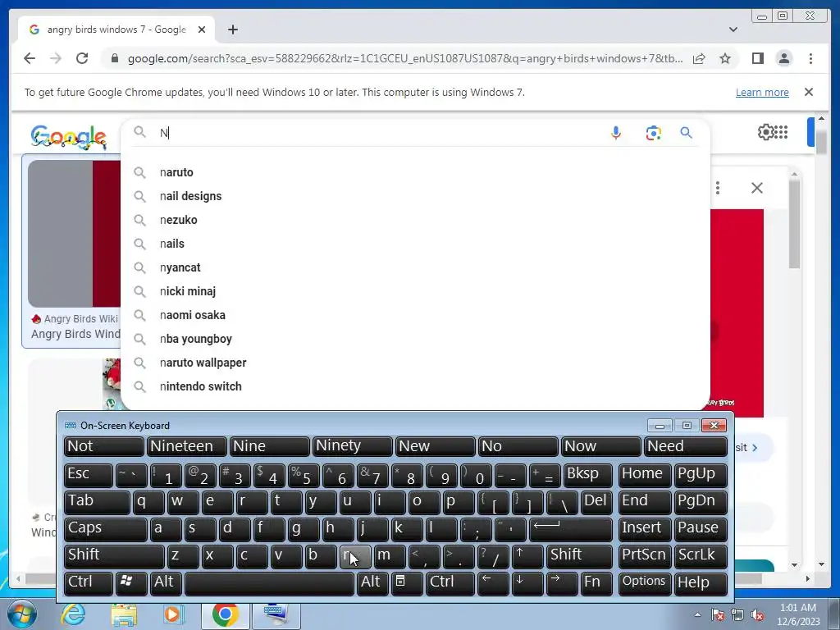Viewport: 840px width, 630px height.
Task: Follow the Learn more link
Action: coord(762,92)
